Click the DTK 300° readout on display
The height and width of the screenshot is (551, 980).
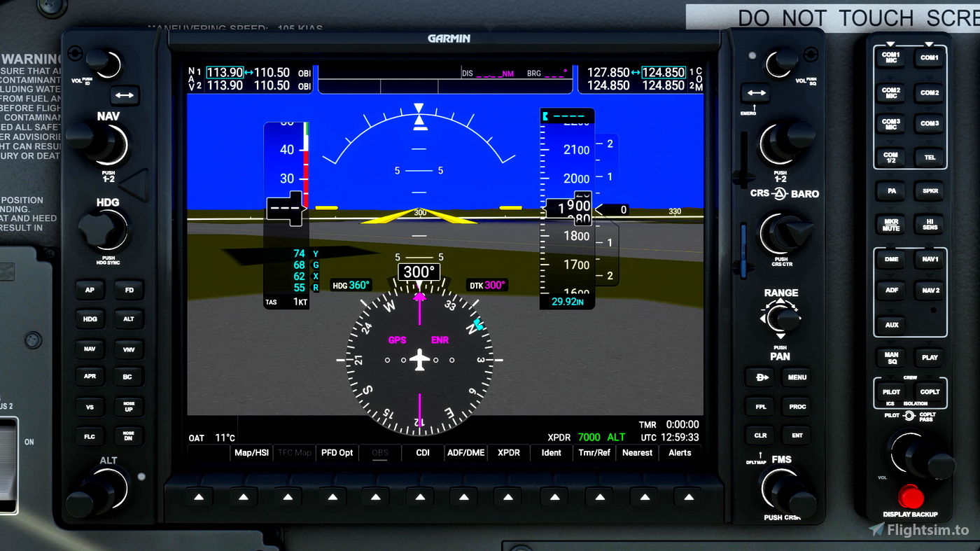pyautogui.click(x=487, y=286)
